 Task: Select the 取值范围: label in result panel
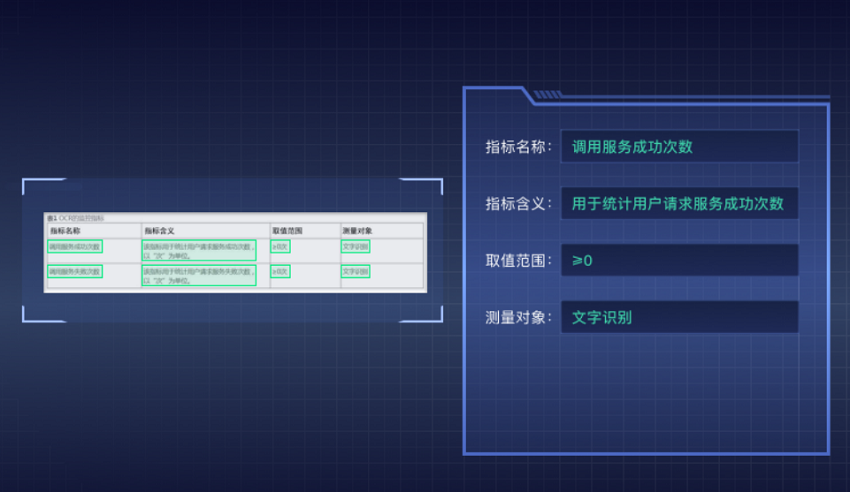click(x=518, y=261)
